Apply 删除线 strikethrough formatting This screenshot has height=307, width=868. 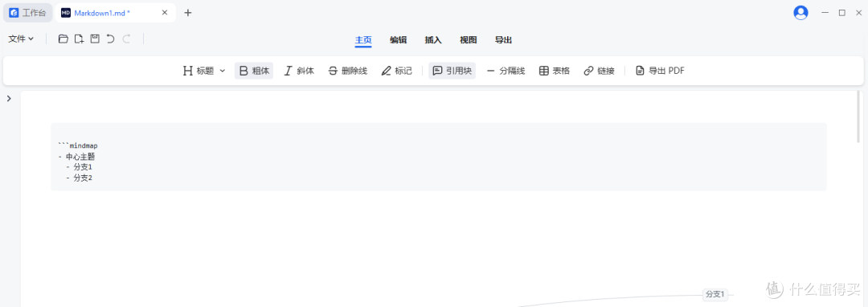348,71
